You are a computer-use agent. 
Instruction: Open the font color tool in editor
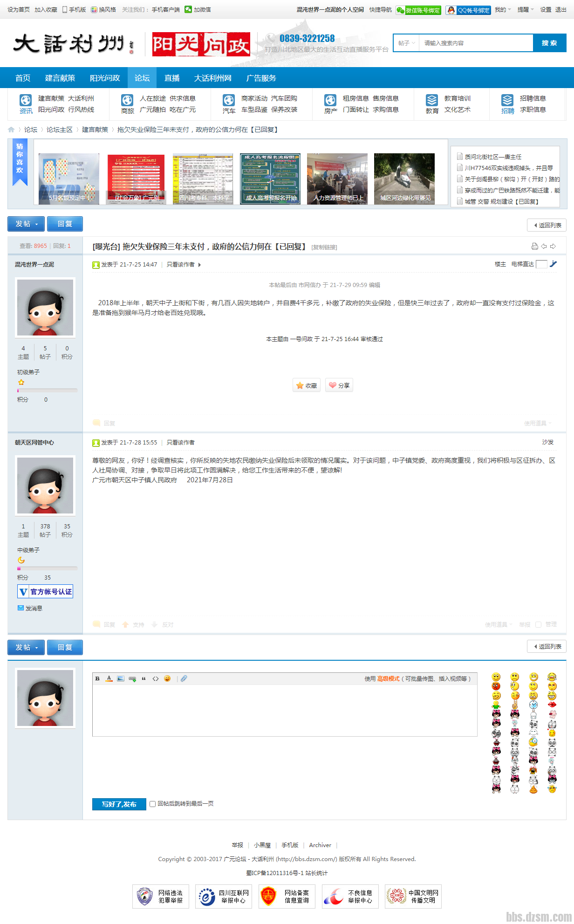(109, 678)
